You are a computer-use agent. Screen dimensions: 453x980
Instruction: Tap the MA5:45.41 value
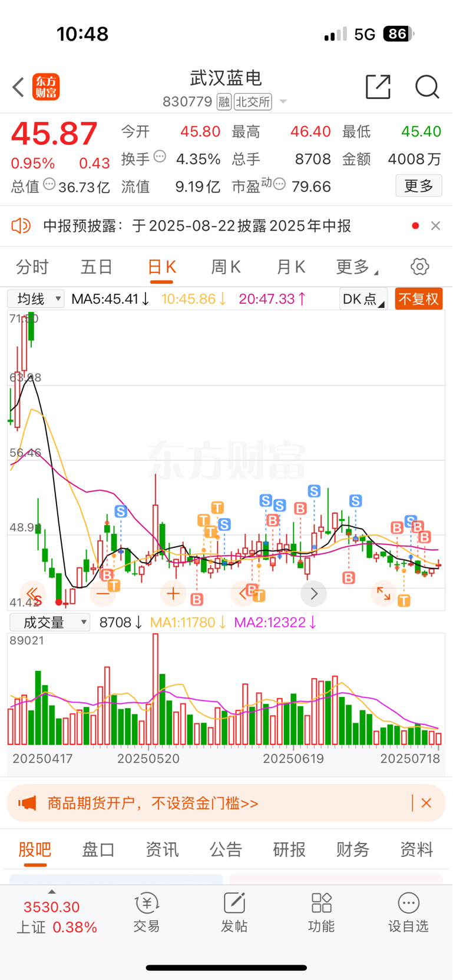click(110, 299)
